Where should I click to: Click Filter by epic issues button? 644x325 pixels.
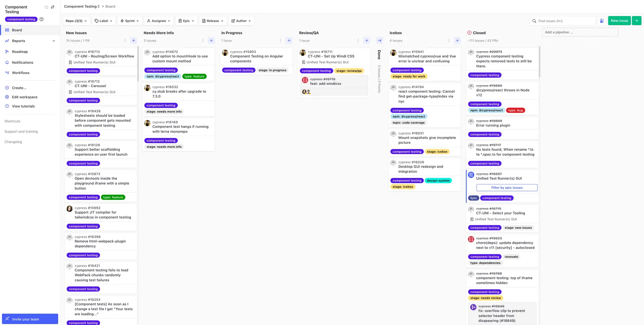[x=507, y=188]
